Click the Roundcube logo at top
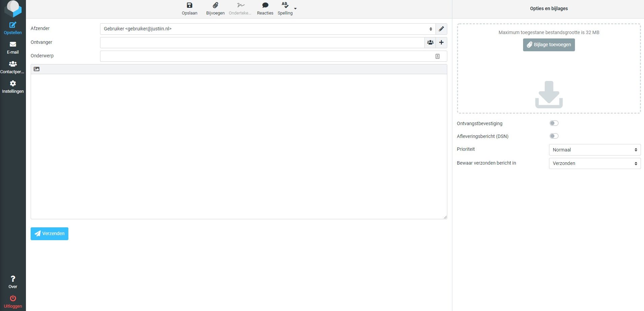 point(13,9)
